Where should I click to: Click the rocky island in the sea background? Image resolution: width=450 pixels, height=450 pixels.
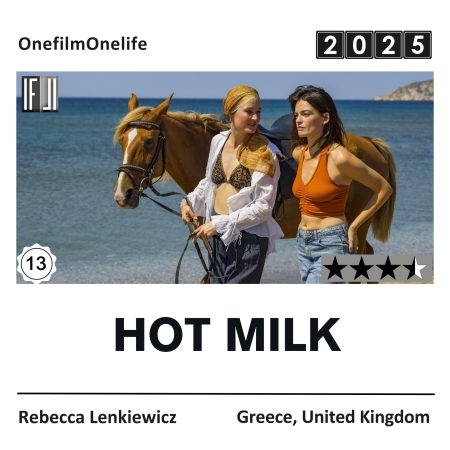point(404,91)
